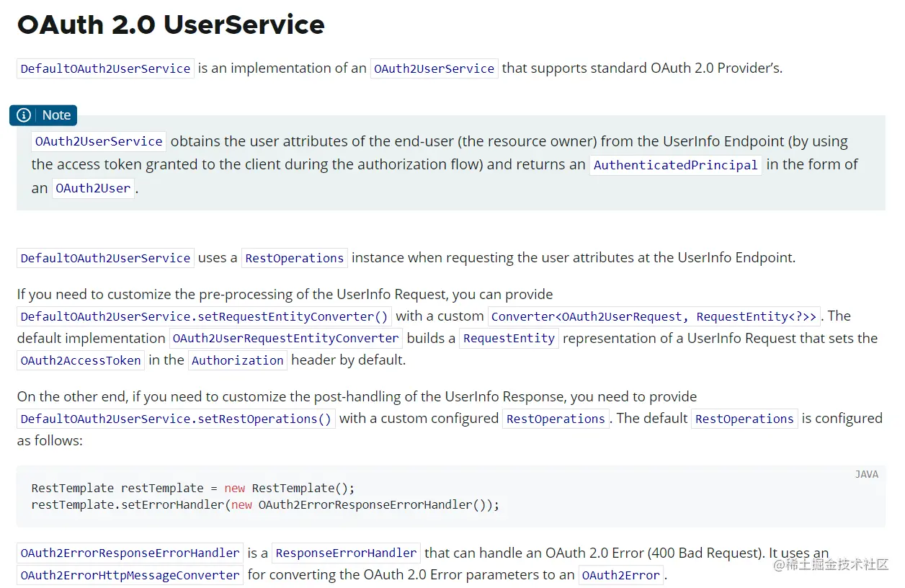Image resolution: width=905 pixels, height=588 pixels.
Task: Click the OAuth2User code term in the note
Action: pyautogui.click(x=93, y=189)
